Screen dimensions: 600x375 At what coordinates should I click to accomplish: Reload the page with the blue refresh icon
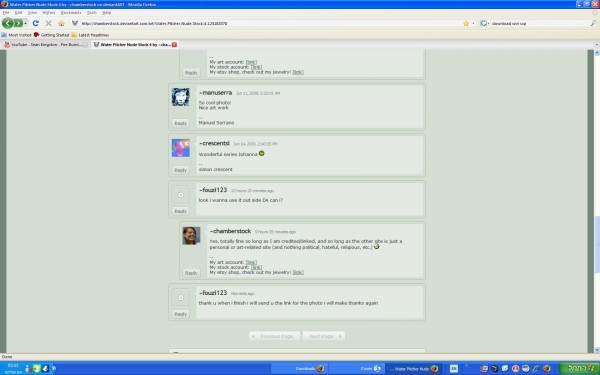pos(36,23)
